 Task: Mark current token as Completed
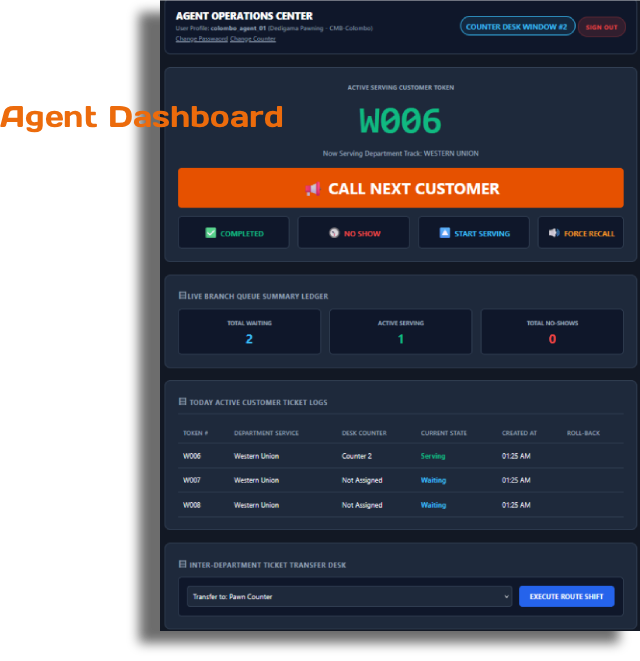tap(234, 233)
